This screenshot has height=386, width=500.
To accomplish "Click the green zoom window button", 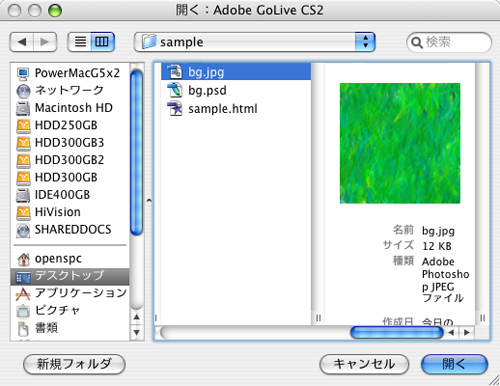I will 55,11.
